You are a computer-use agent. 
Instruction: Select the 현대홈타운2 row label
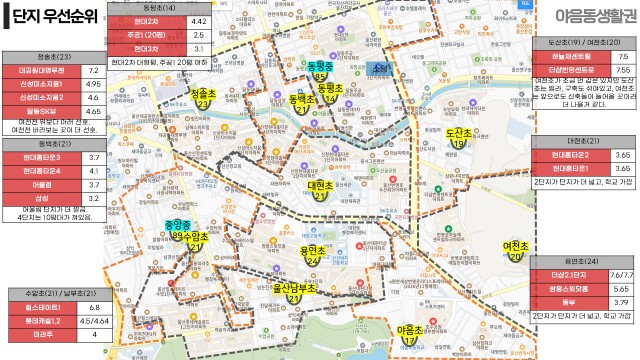[x=571, y=155]
